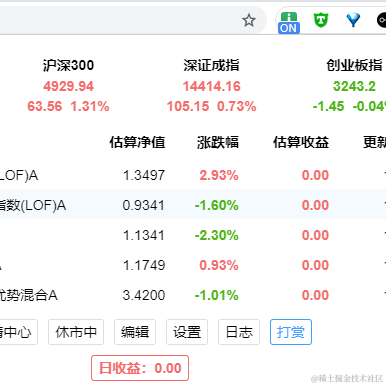The width and height of the screenshot is (386, 386).
Task: Click the -2.30% change cell
Action: point(217,235)
